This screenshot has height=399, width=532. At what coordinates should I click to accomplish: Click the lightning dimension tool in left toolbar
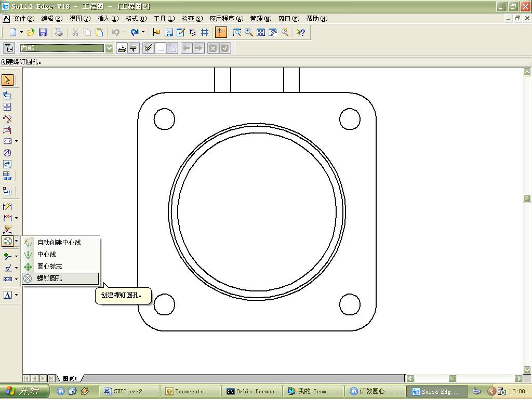7,206
